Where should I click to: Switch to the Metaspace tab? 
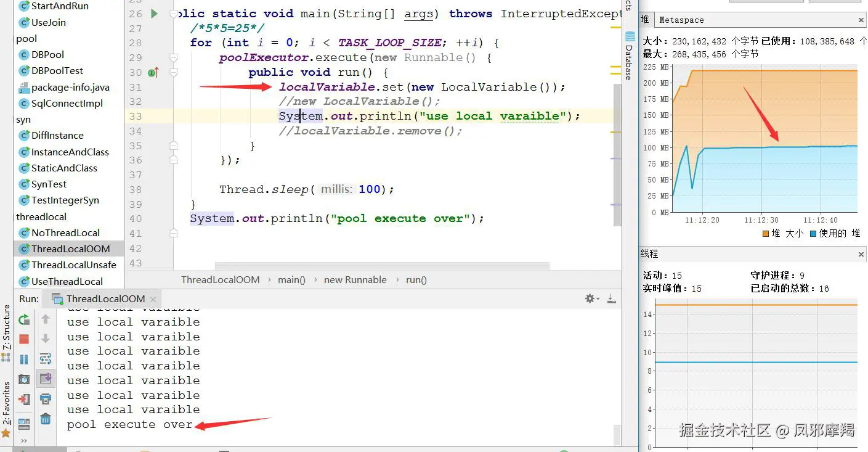681,20
